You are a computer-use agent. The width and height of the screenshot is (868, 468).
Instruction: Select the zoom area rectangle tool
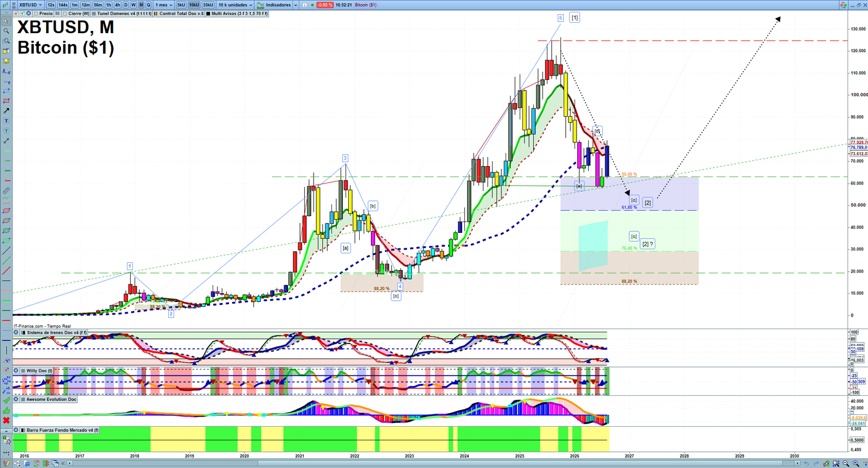[6, 41]
